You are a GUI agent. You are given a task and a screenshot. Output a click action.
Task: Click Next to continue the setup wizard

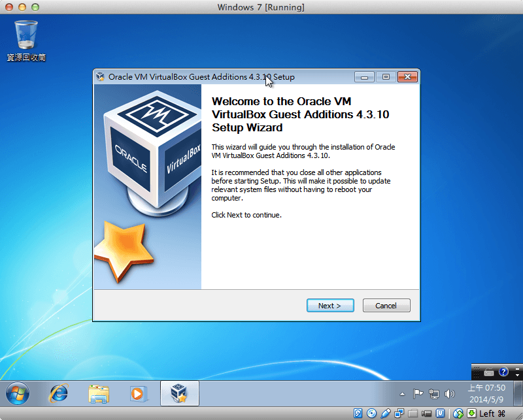click(330, 305)
